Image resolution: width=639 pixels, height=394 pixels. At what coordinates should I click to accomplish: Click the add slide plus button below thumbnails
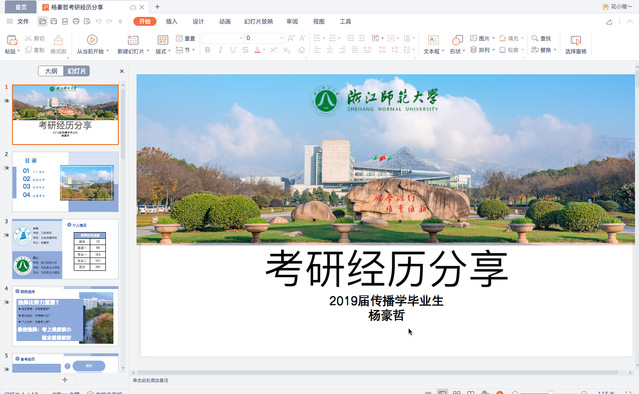pyautogui.click(x=64, y=379)
